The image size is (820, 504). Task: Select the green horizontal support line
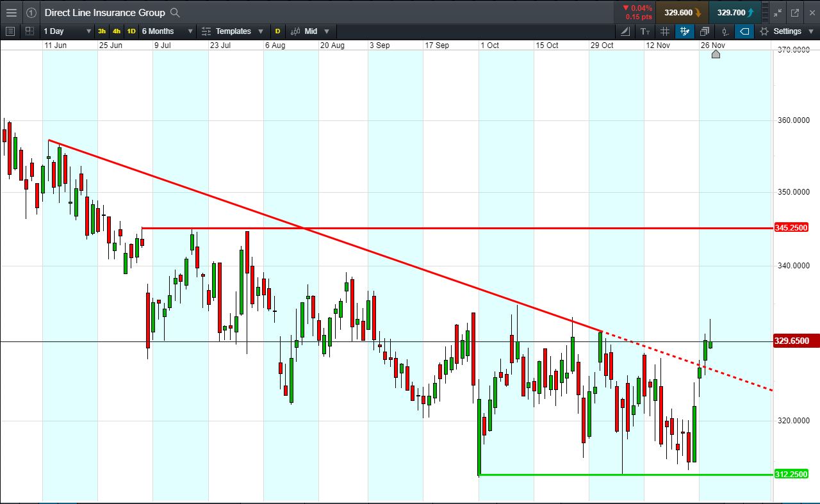(626, 475)
